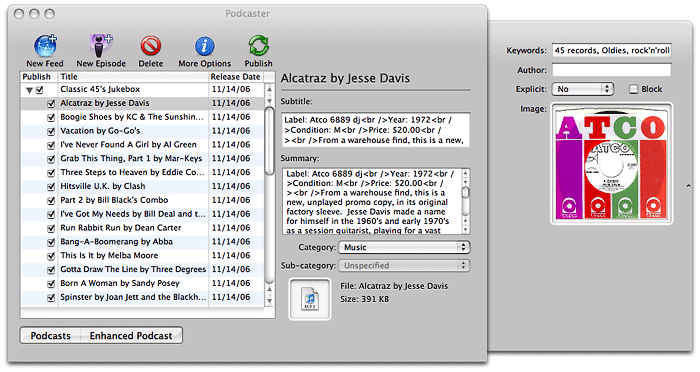Image resolution: width=700 pixels, height=372 pixels.
Task: Click the MP3 file icon
Action: click(x=310, y=299)
